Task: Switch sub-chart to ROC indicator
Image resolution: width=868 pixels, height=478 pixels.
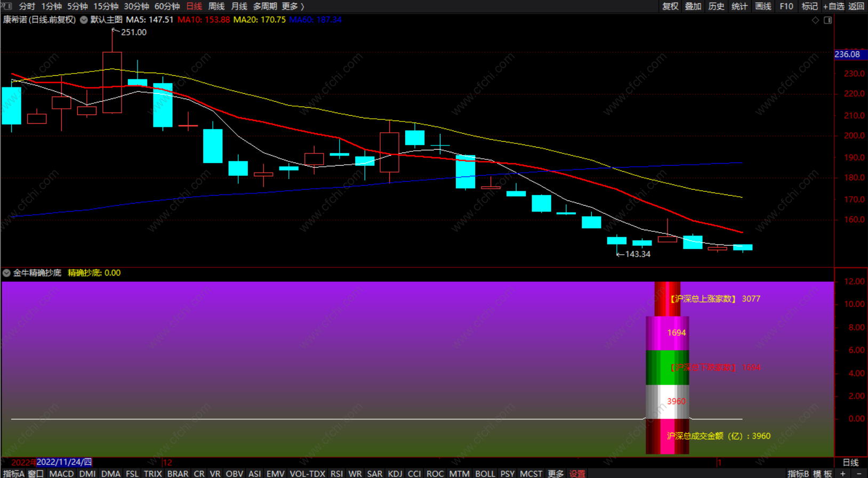Action: coord(435,473)
